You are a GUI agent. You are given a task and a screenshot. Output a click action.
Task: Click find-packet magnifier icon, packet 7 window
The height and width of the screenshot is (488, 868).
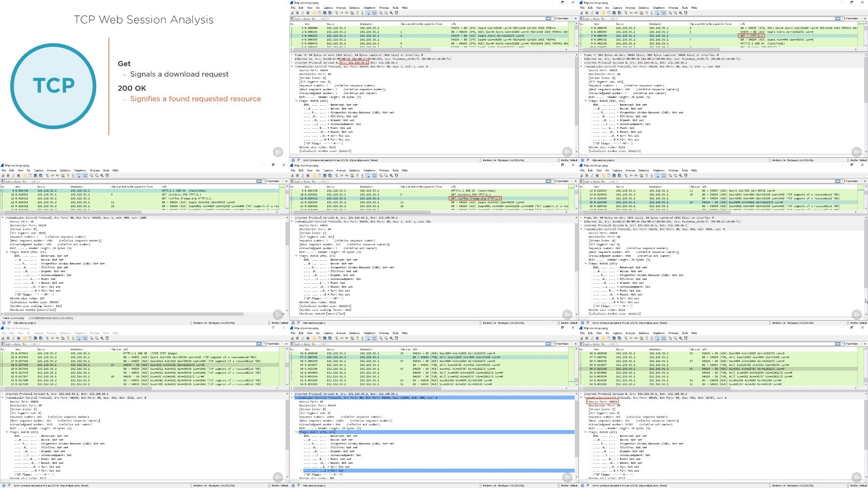[x=626, y=13]
